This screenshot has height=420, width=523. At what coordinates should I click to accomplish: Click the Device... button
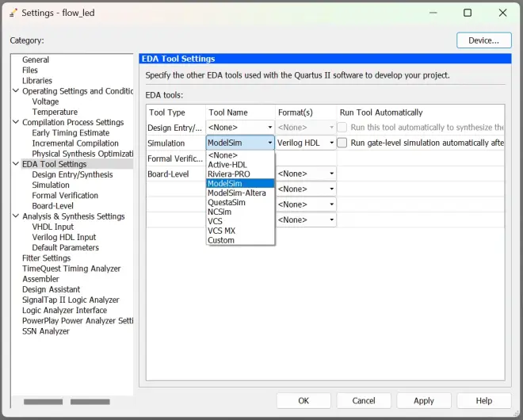(483, 40)
